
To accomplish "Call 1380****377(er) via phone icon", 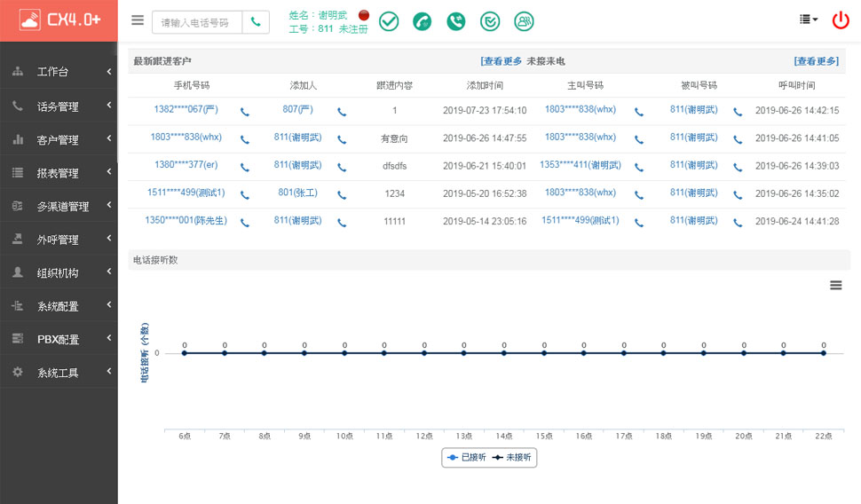I will click(245, 168).
